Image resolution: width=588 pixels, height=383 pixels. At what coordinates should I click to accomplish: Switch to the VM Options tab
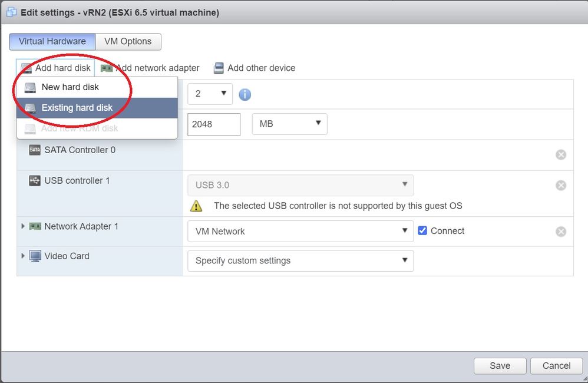pos(128,41)
